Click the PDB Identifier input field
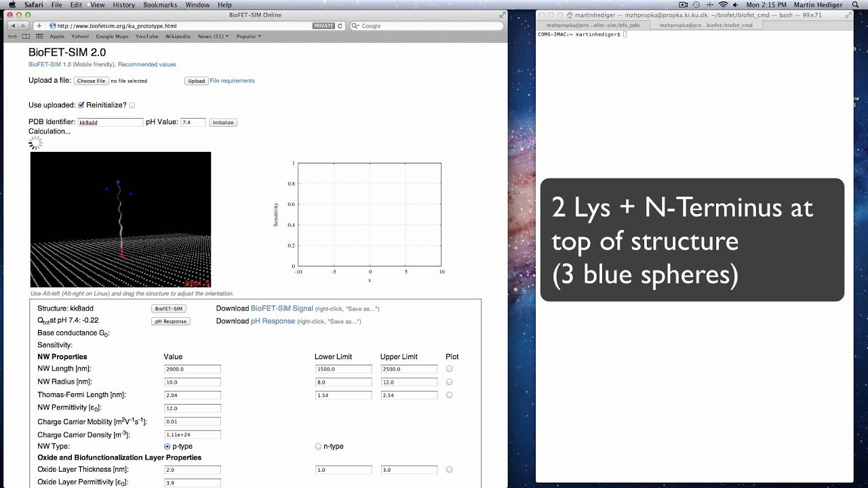Viewport: 868px width, 488px height. click(x=111, y=123)
